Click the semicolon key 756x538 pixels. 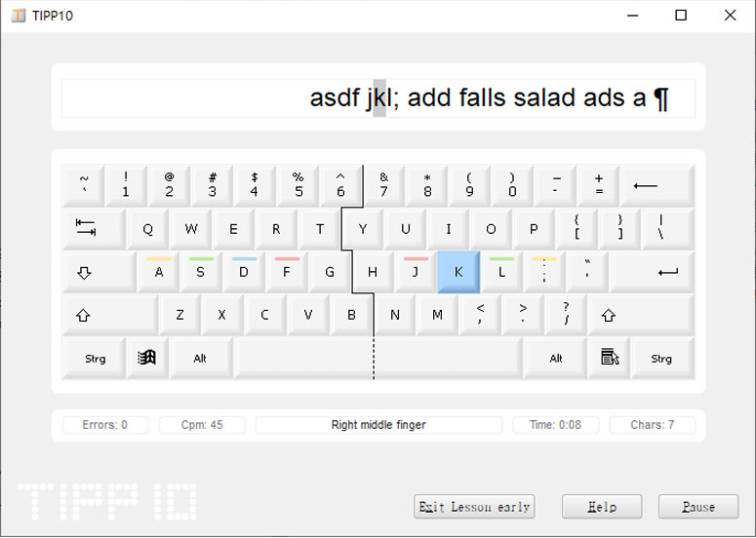pyautogui.click(x=544, y=273)
